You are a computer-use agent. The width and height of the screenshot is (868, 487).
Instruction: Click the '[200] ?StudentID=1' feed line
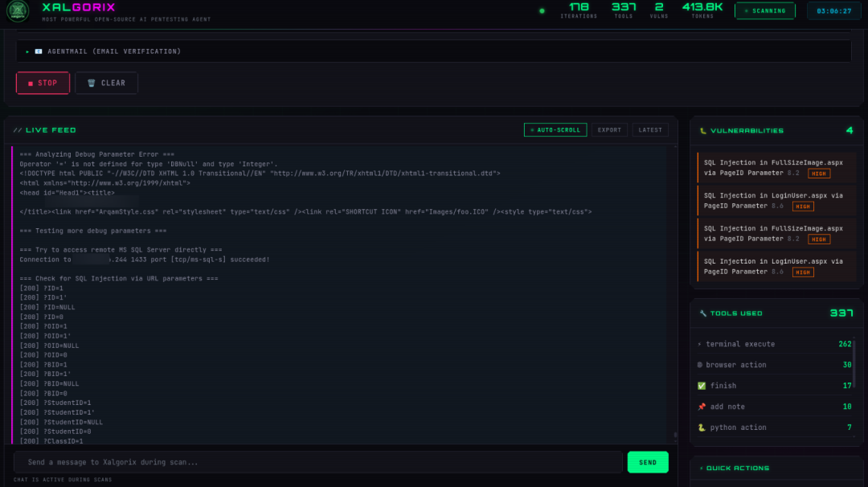[55, 403]
